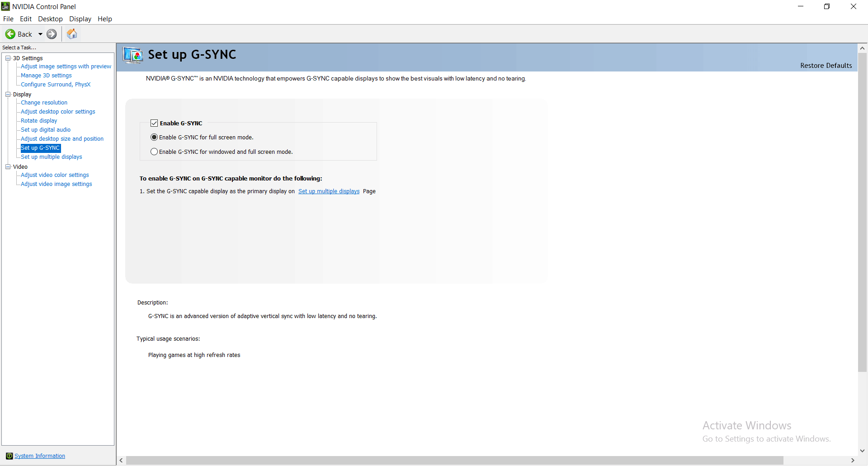This screenshot has width=868, height=466.
Task: Open Adjust desktop color settings
Action: (58, 112)
